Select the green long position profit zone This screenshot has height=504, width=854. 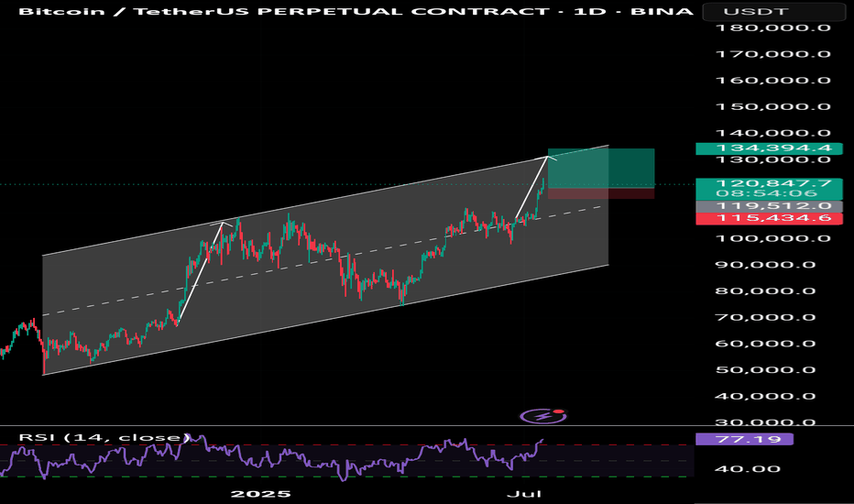[601, 168]
